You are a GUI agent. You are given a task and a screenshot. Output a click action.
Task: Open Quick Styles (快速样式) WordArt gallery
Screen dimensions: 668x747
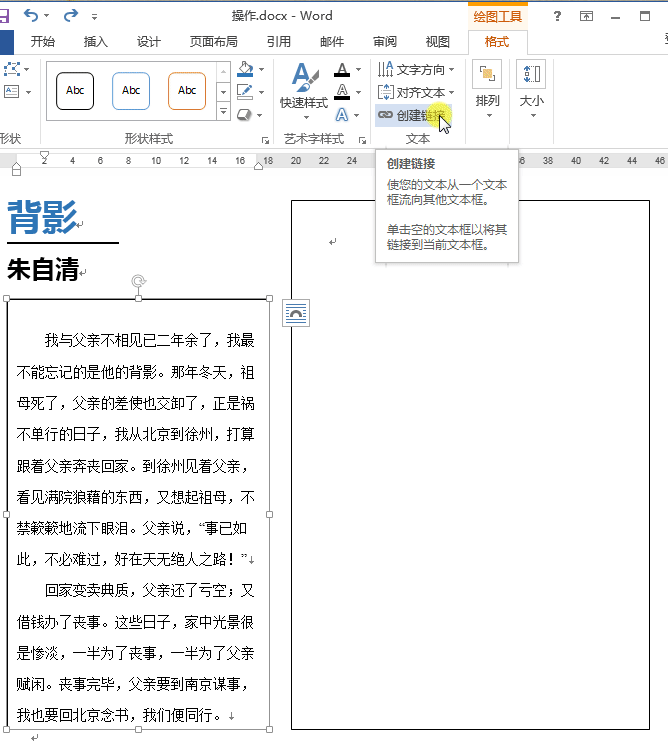click(x=304, y=87)
